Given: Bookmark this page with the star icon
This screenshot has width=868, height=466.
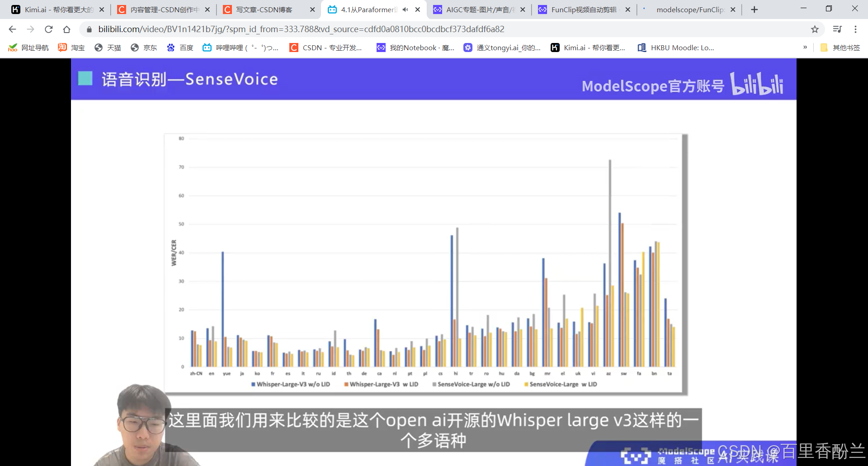Looking at the screenshot, I should 815,29.
